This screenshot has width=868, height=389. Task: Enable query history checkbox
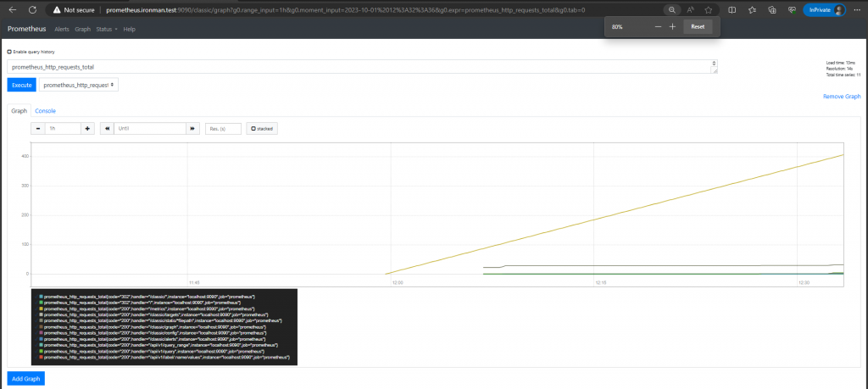(9, 52)
